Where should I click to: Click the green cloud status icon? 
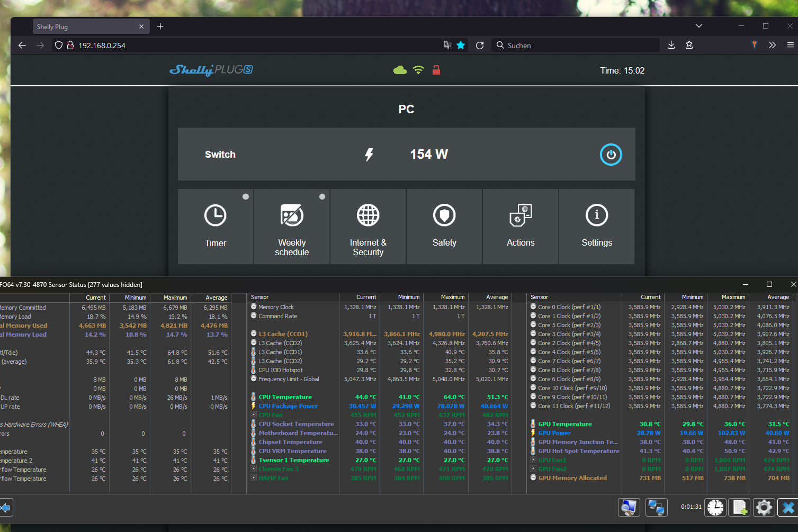[x=400, y=70]
